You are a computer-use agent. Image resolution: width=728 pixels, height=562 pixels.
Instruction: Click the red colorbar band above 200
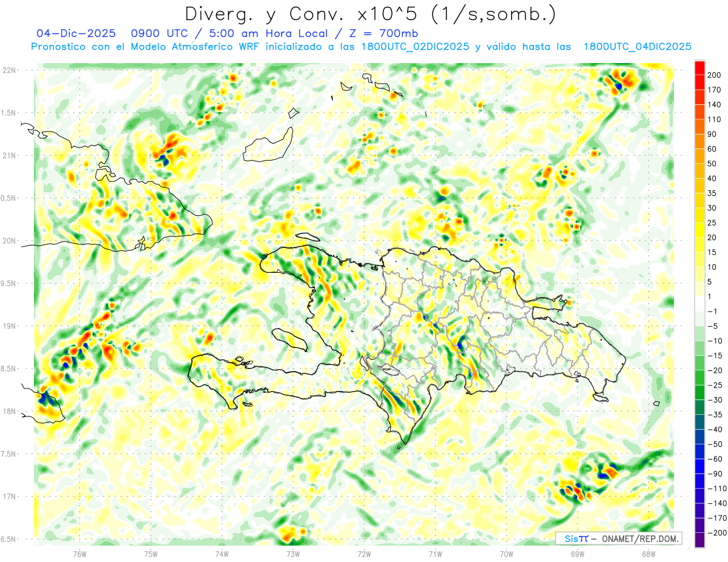(699, 68)
